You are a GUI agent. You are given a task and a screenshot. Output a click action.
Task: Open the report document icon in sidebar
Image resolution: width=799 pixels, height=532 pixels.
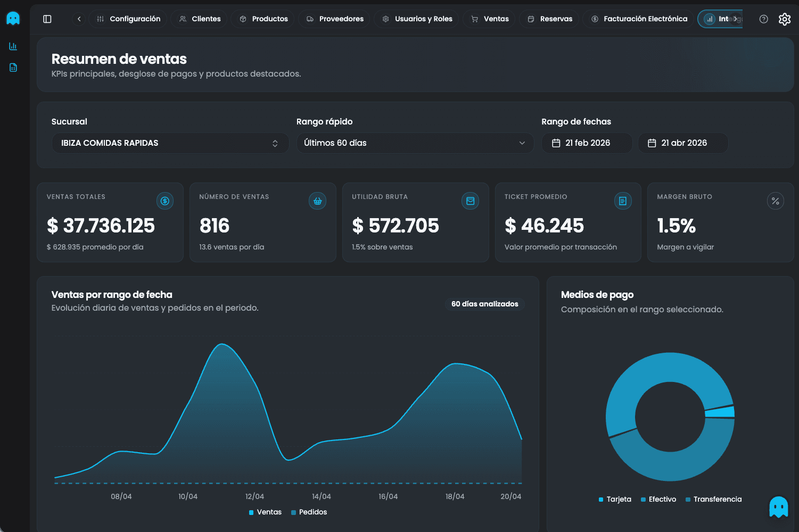(x=13, y=67)
